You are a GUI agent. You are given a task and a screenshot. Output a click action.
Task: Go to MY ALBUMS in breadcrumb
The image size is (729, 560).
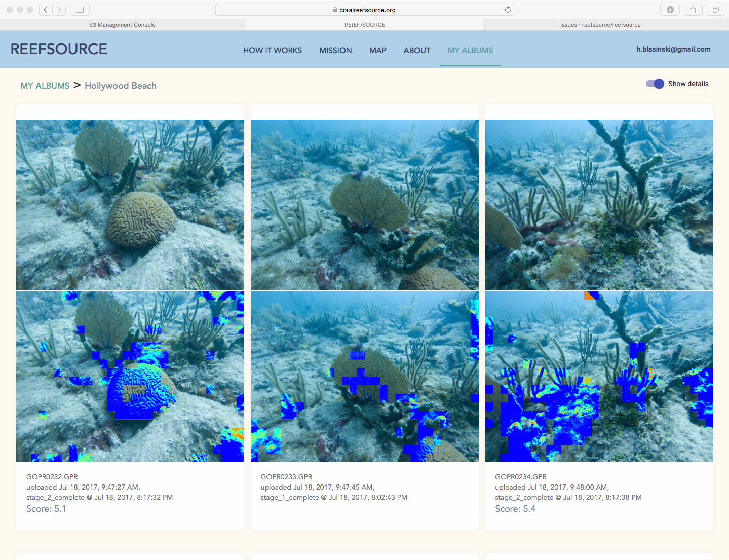[x=45, y=86]
